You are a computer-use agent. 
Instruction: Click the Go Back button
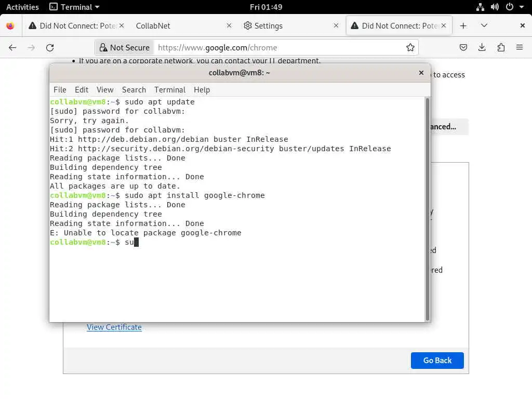pos(437,361)
